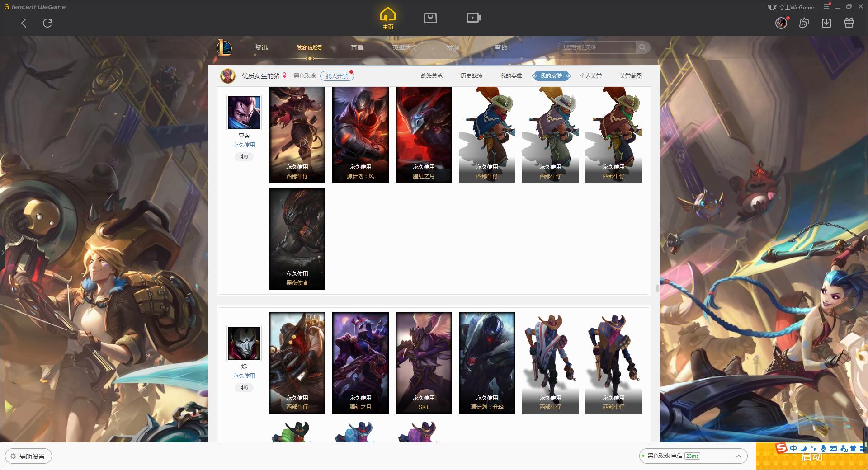Open the 荣誉截图 sub-tab
Viewport: 868px width, 470px height.
click(631, 76)
